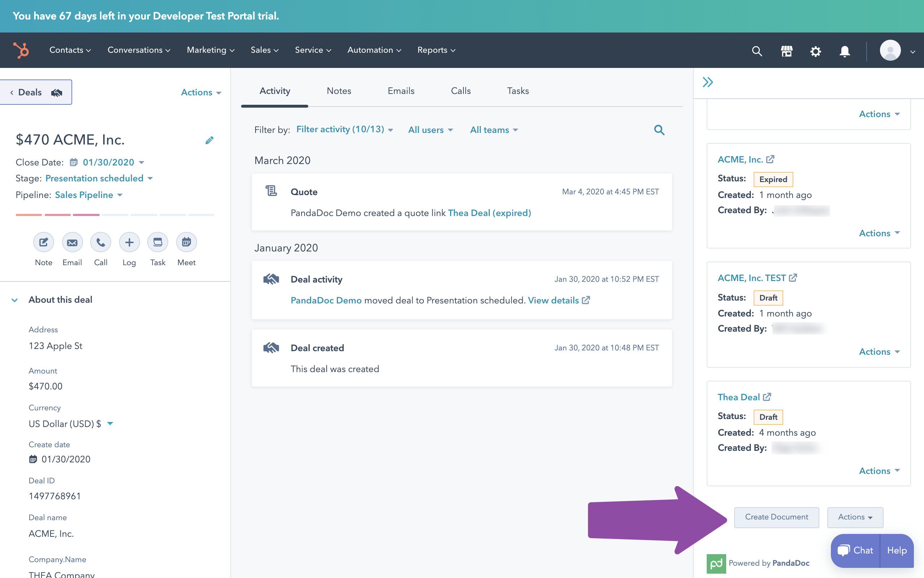This screenshot has height=578, width=924.
Task: Open Filter activity (10/13) dropdown
Action: [x=344, y=130]
